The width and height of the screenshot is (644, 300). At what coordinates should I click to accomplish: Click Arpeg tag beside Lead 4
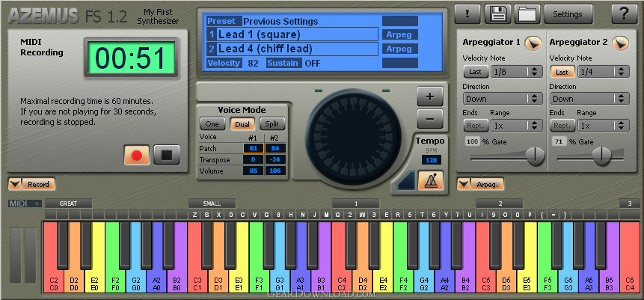coord(400,49)
